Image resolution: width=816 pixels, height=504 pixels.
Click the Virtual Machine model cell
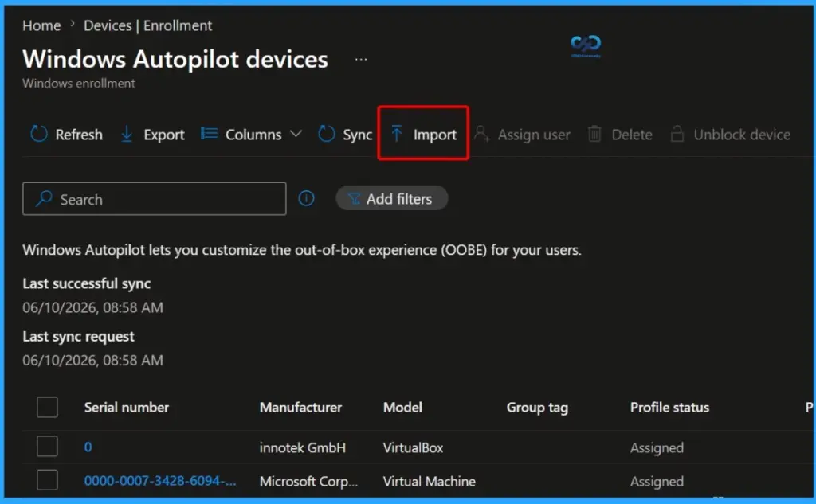(430, 481)
